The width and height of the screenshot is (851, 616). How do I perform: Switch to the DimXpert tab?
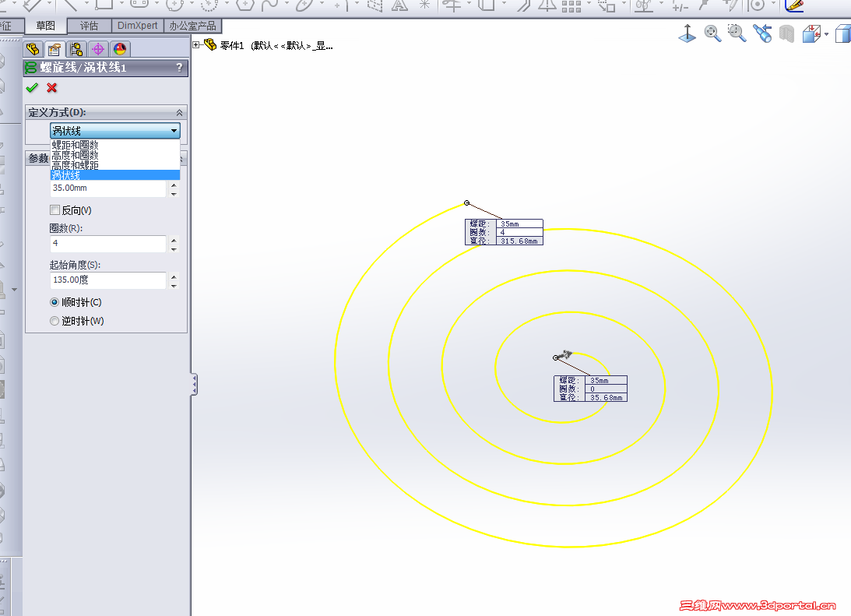[137, 26]
